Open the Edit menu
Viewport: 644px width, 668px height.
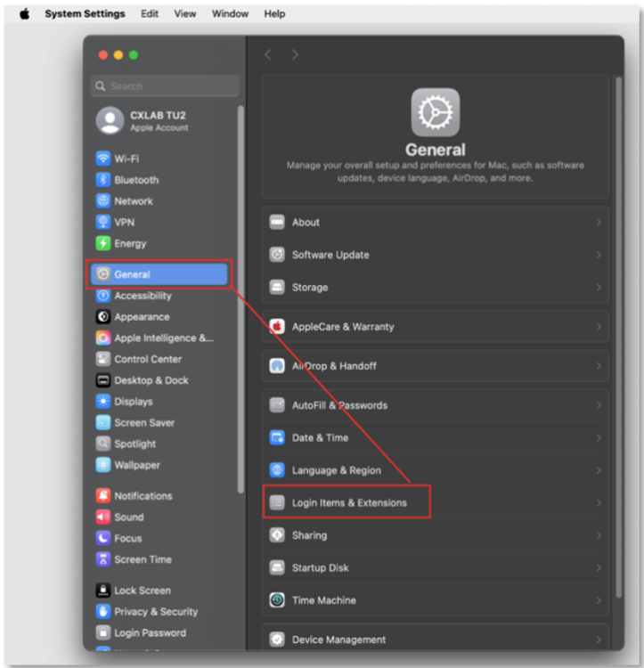(150, 14)
